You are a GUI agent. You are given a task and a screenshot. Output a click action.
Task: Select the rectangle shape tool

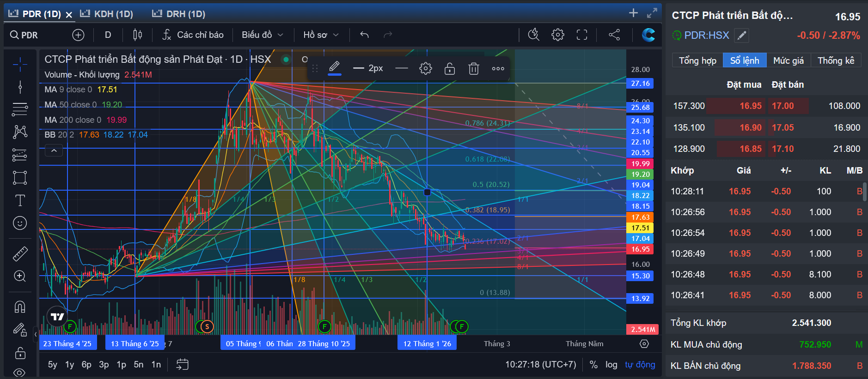click(20, 178)
